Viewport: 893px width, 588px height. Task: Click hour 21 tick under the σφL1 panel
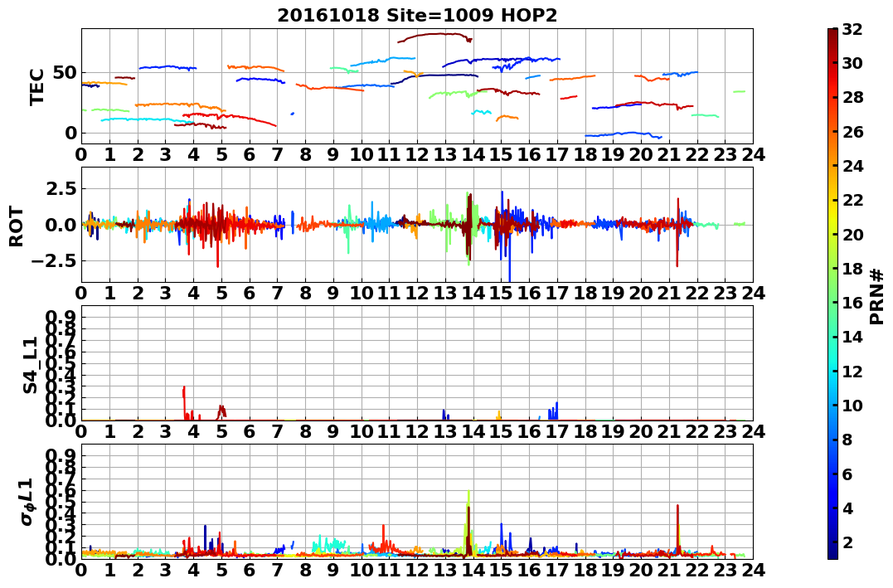669,570
